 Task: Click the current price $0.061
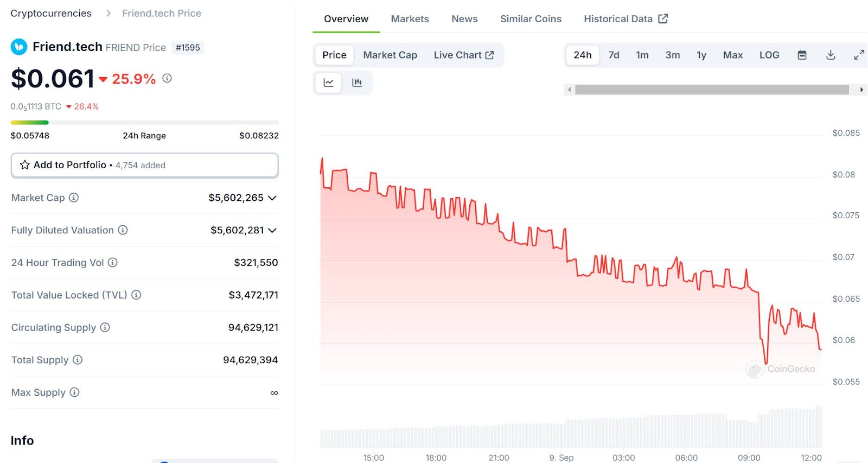click(x=53, y=79)
